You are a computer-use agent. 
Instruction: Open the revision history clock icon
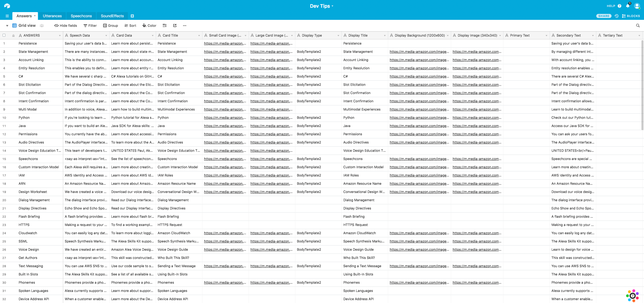pyautogui.click(x=616, y=16)
